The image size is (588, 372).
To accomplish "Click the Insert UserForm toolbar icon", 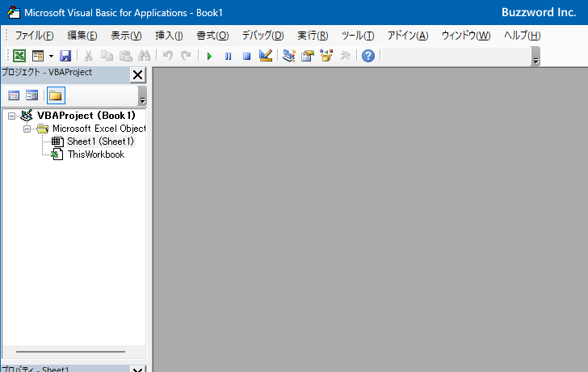I will coord(38,56).
